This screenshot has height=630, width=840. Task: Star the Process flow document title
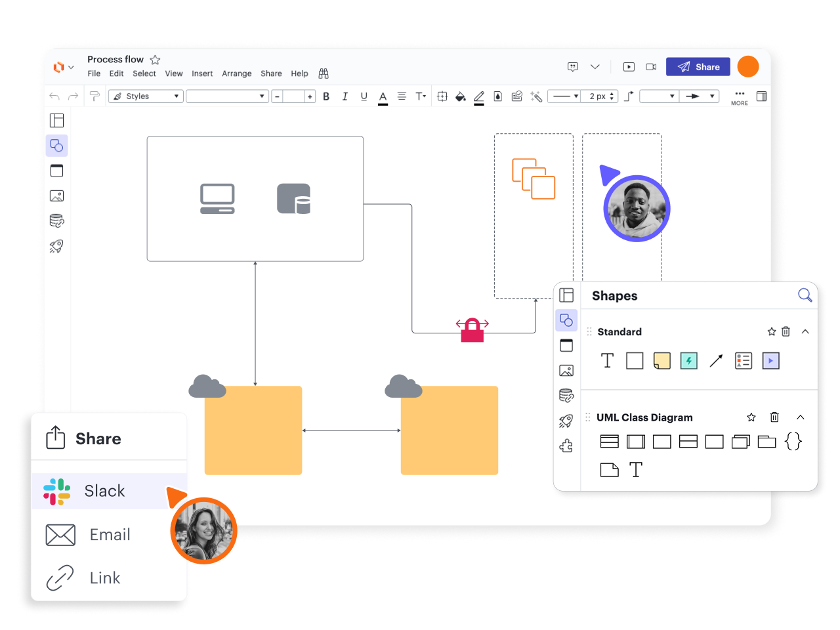pos(156,60)
